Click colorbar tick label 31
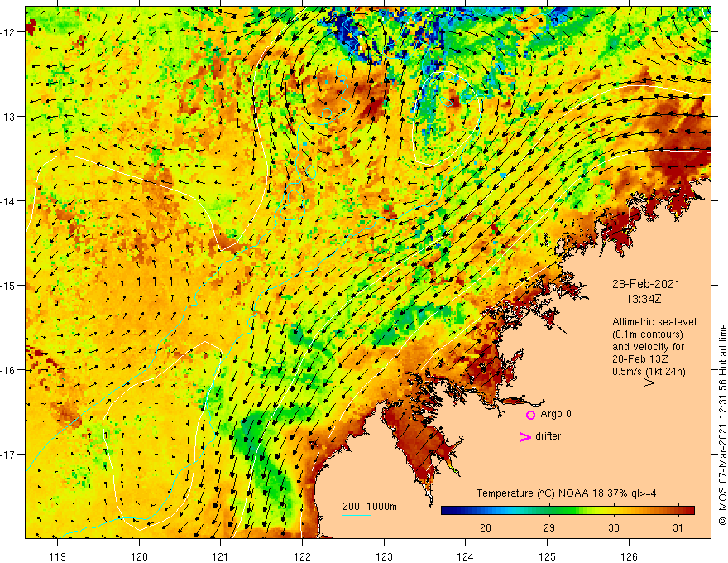 tap(678, 527)
